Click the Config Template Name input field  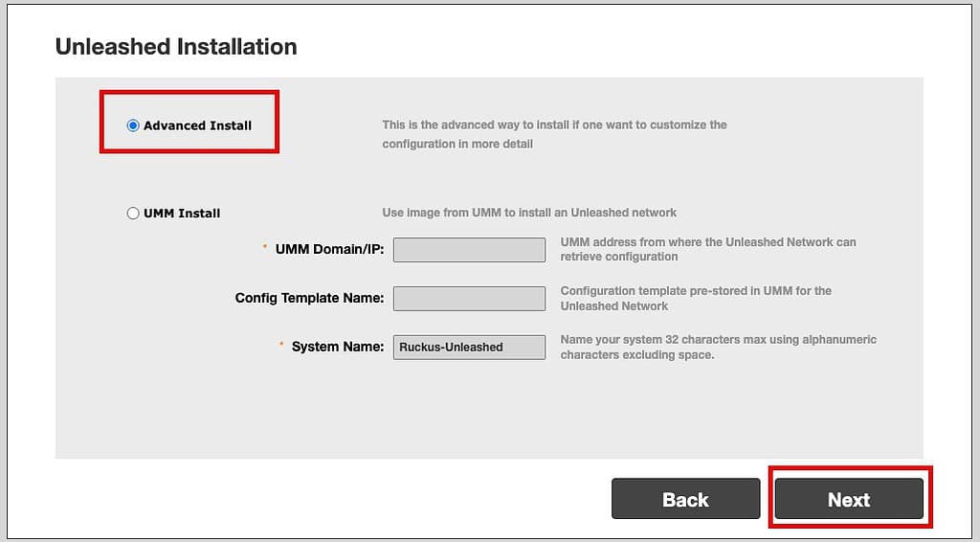[469, 299]
